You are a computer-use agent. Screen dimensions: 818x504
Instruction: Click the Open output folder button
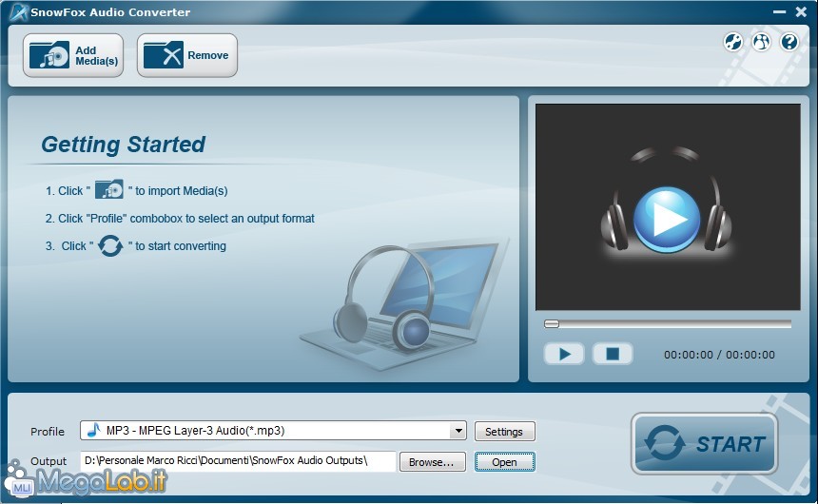pyautogui.click(x=504, y=462)
